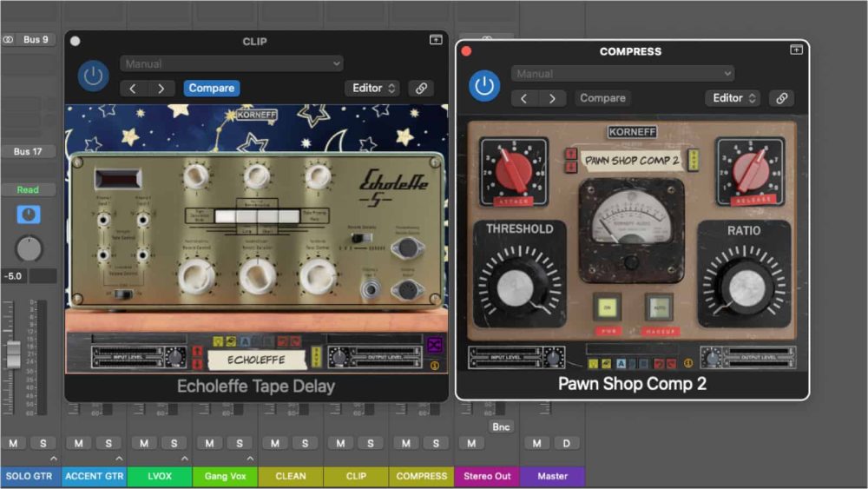The image size is (868, 489).
Task: Click the red preset down arrow on Echoleffe
Action: click(197, 363)
